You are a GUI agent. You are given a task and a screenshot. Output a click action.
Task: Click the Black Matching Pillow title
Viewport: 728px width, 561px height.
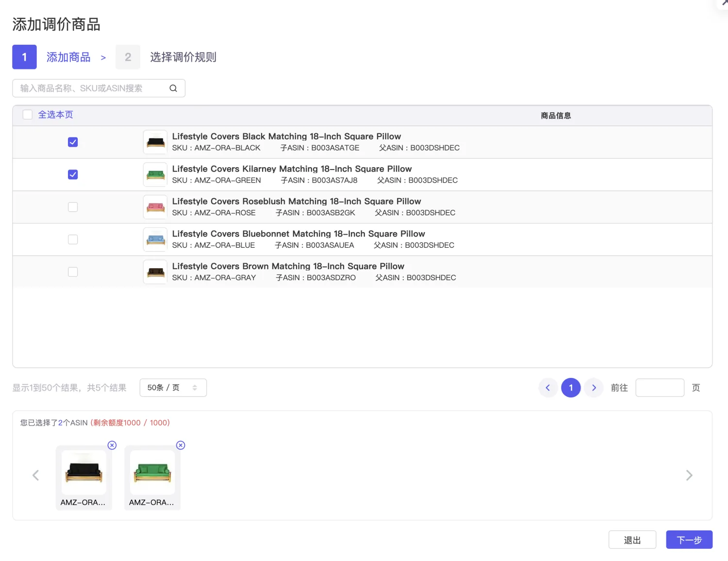pos(286,136)
